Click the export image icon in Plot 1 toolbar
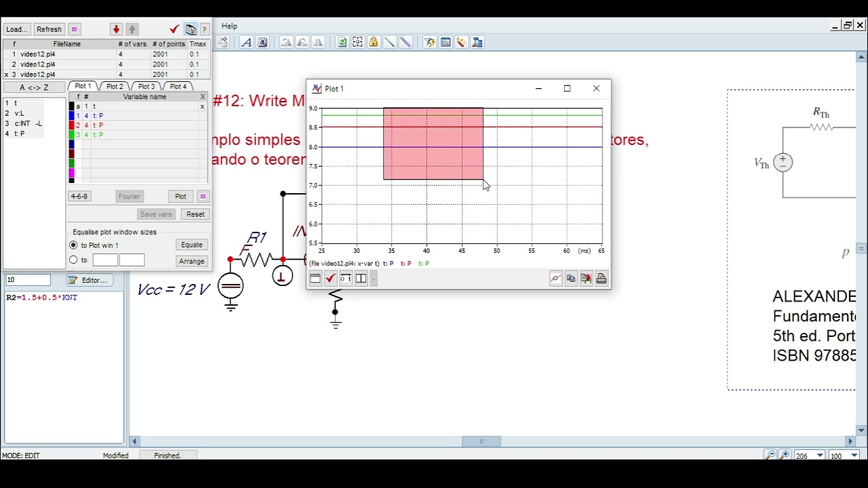The height and width of the screenshot is (488, 868). (x=586, y=279)
